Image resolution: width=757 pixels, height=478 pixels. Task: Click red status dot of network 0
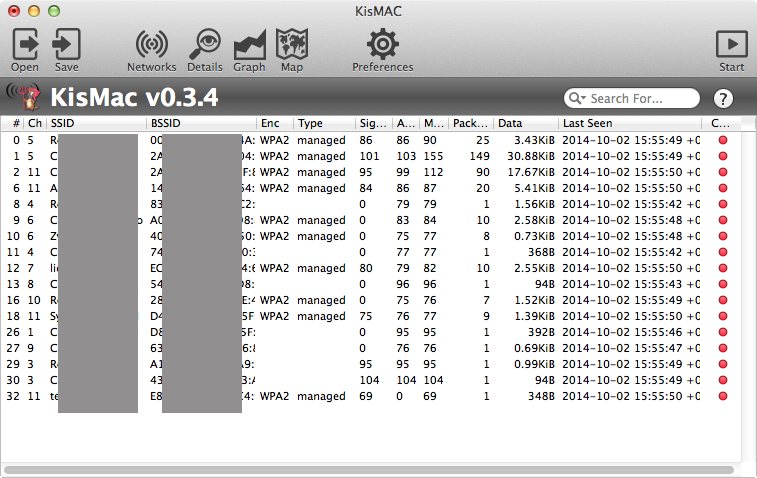click(x=723, y=140)
